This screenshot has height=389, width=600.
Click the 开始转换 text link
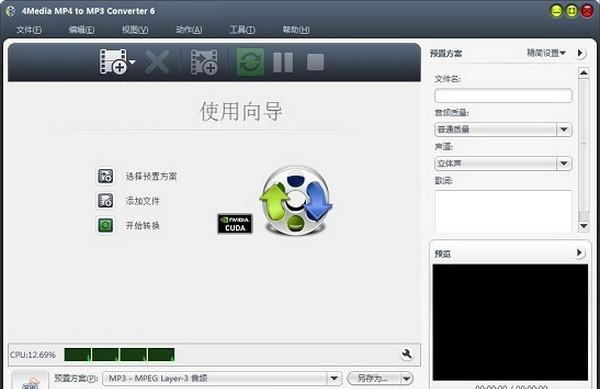point(142,226)
